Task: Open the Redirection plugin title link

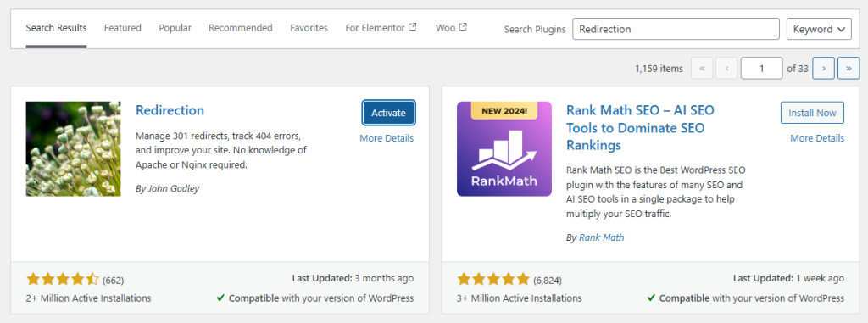Action: click(170, 110)
